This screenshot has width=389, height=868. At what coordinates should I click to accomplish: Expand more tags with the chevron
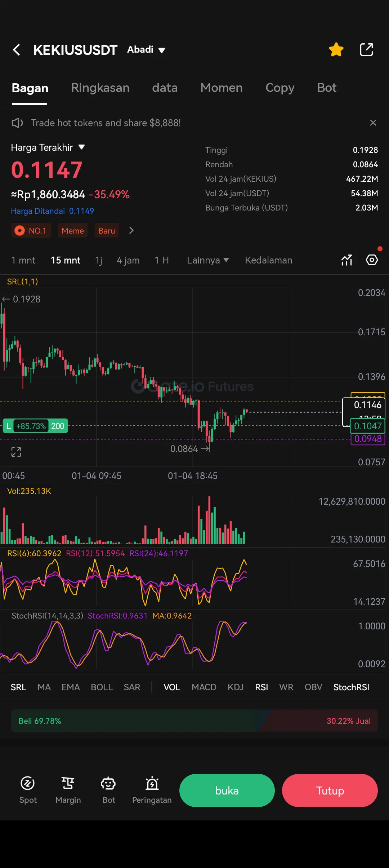(x=131, y=230)
